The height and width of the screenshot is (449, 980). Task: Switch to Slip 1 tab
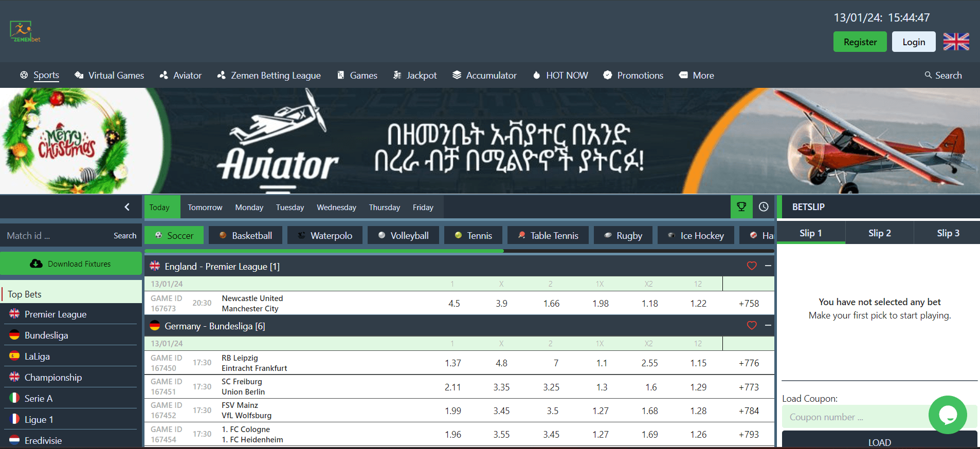point(811,233)
